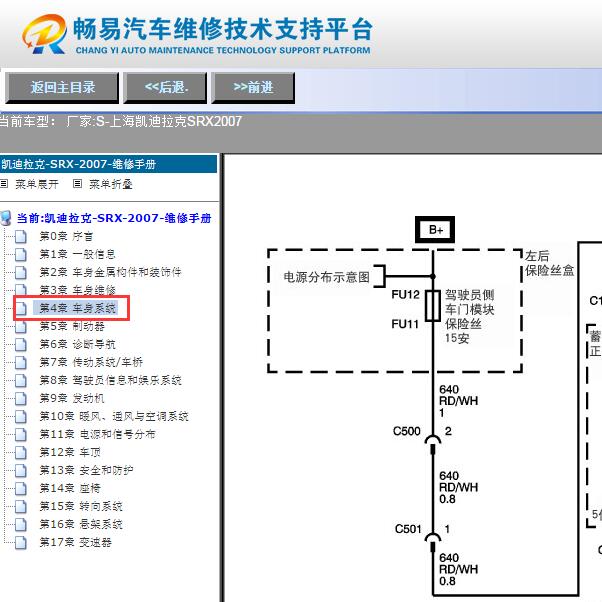
Task: Open 第4章 车身系统
Action: [x=77, y=308]
